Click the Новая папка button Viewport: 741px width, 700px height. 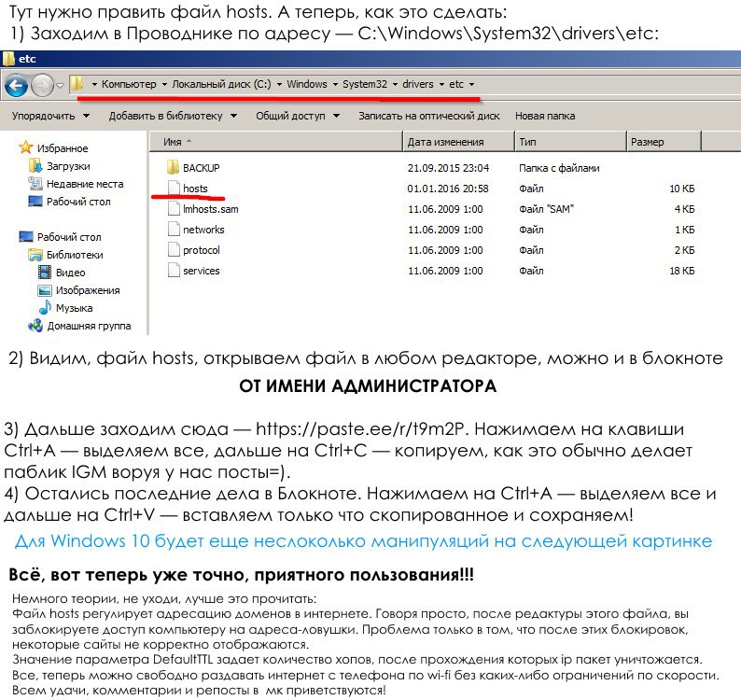click(x=545, y=117)
